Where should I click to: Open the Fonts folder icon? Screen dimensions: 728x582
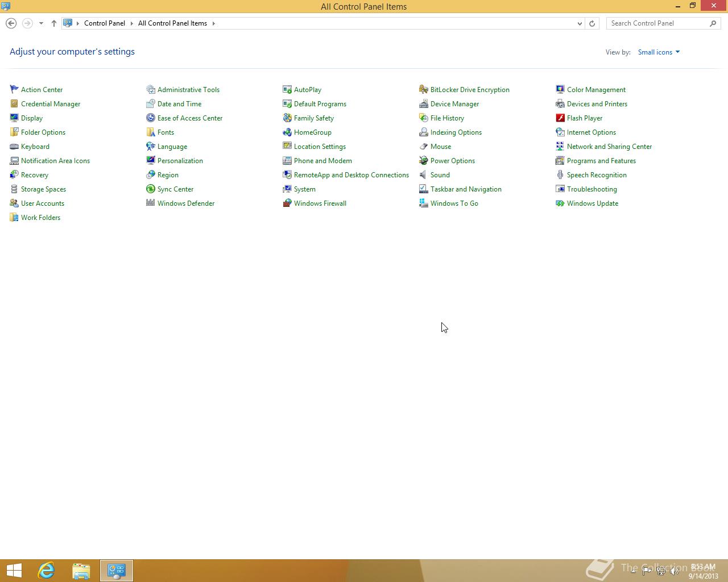151,132
